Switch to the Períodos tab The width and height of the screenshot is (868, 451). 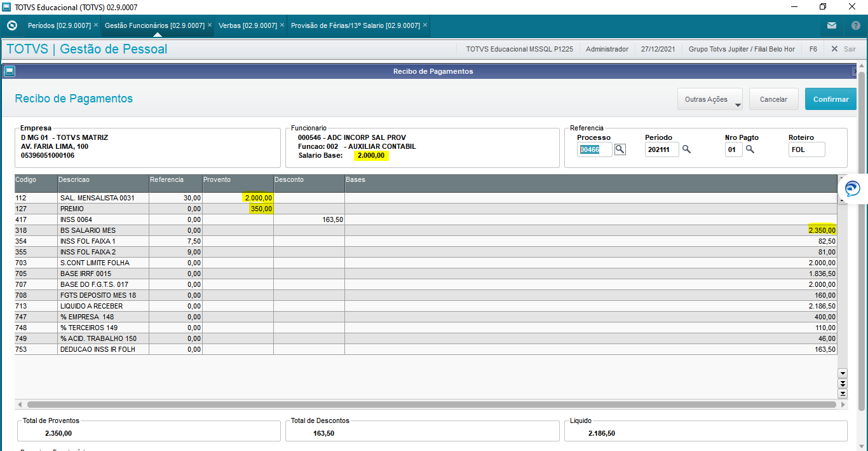point(59,25)
